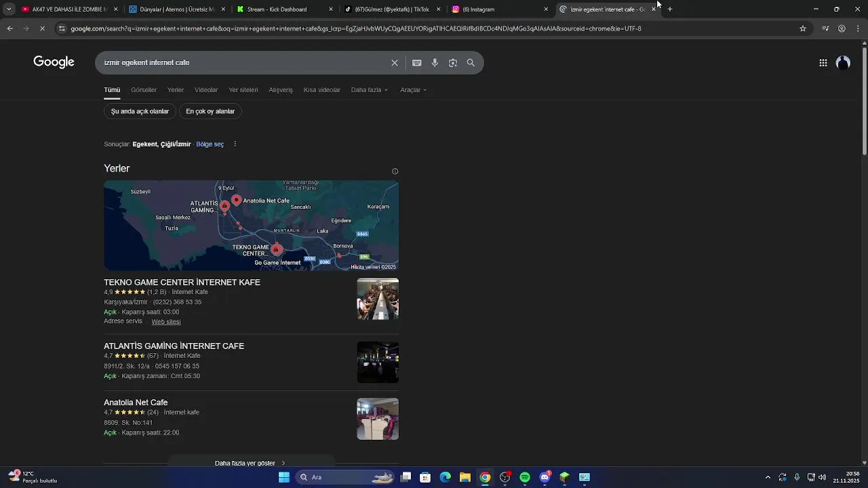Screen dimensions: 868x488
Task: Click the Bölge seç link
Action: point(210,144)
